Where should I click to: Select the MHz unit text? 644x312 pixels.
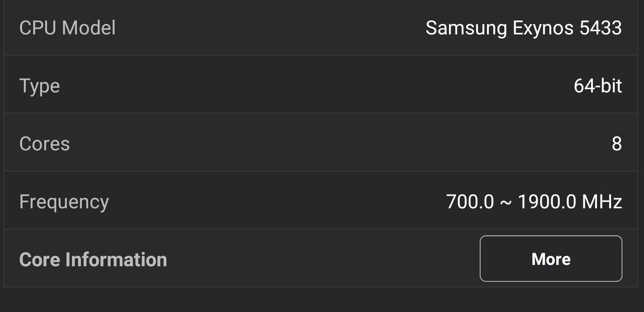click(602, 202)
